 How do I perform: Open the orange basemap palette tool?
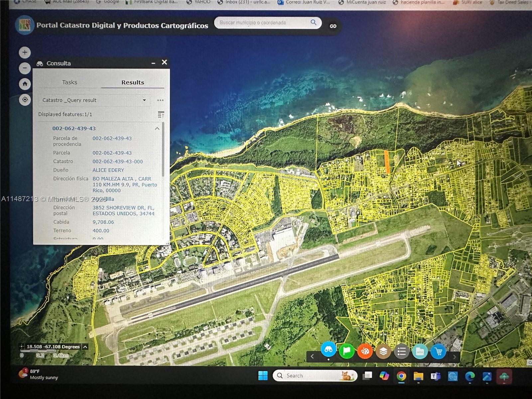coord(365,351)
